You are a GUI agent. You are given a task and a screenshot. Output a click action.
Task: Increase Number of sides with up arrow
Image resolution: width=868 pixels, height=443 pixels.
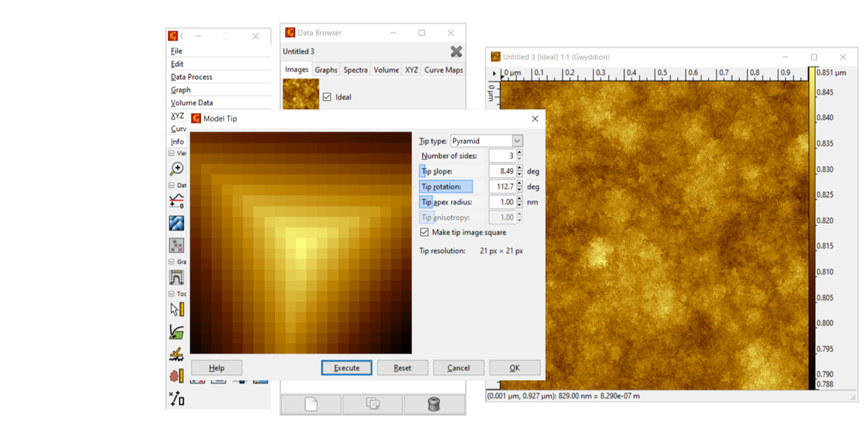coord(519,152)
